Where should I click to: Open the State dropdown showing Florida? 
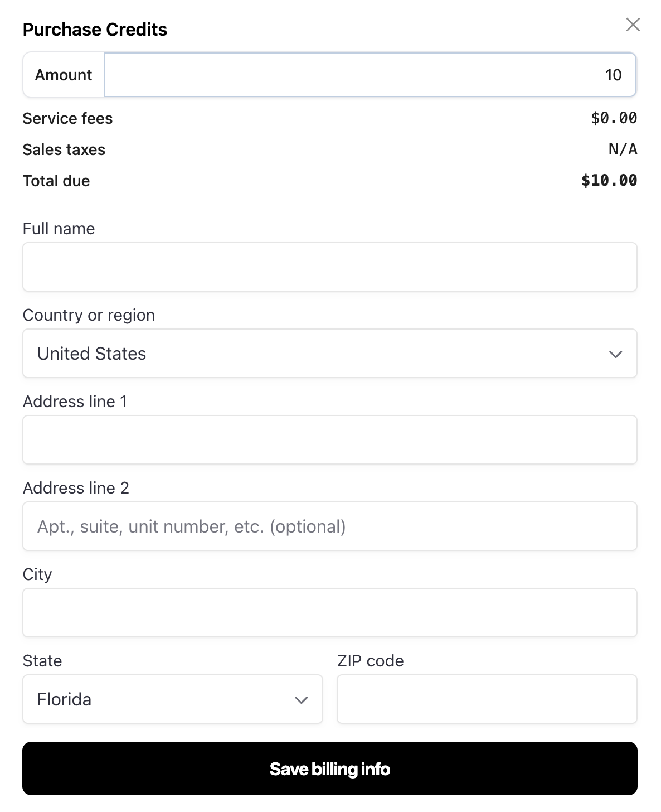click(x=173, y=699)
